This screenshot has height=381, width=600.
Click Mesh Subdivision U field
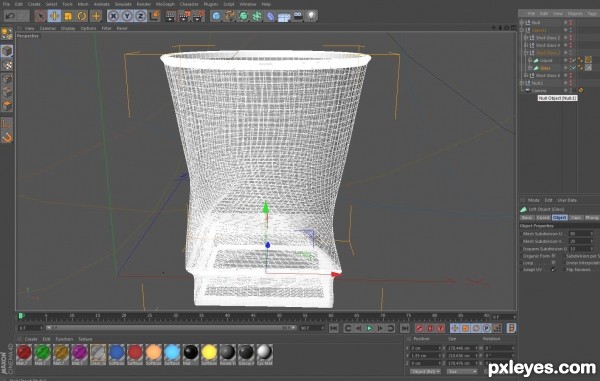pos(580,234)
